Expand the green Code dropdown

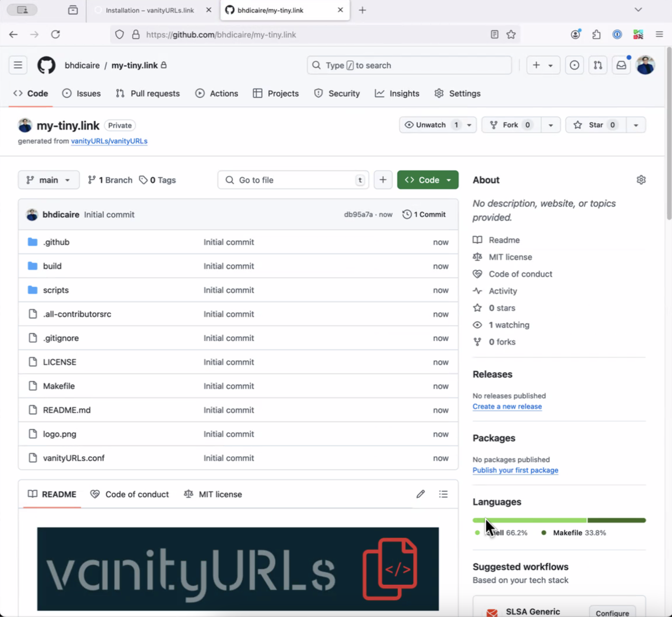point(428,180)
